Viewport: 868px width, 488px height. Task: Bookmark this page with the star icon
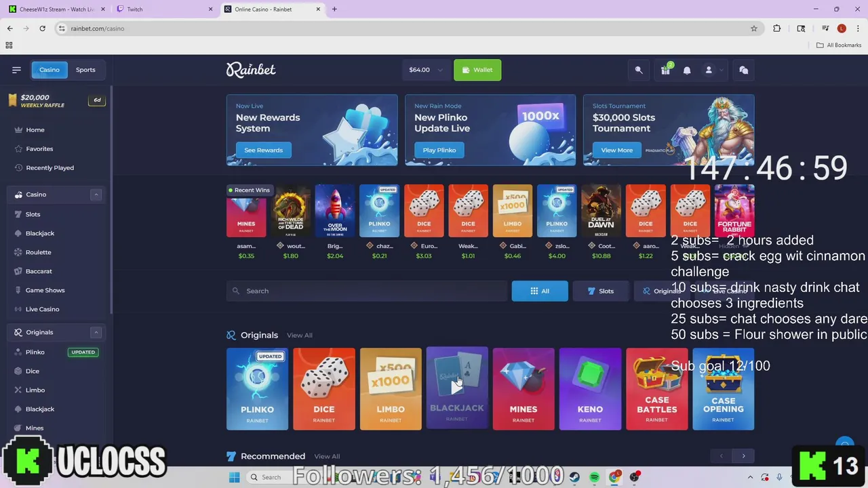753,28
